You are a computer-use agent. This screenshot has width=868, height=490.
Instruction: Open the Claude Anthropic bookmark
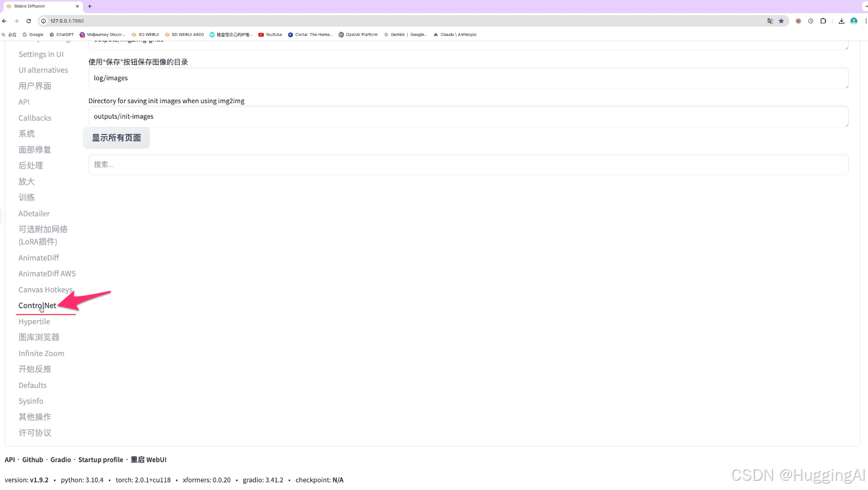[455, 35]
